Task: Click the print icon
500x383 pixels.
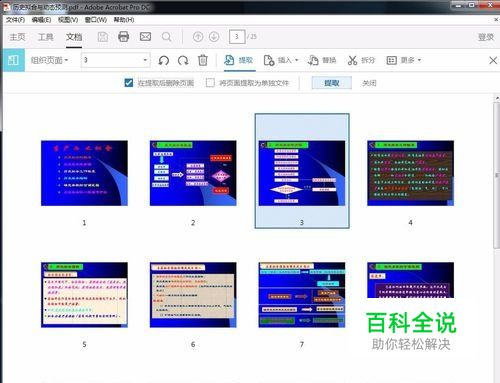Action: pos(124,36)
